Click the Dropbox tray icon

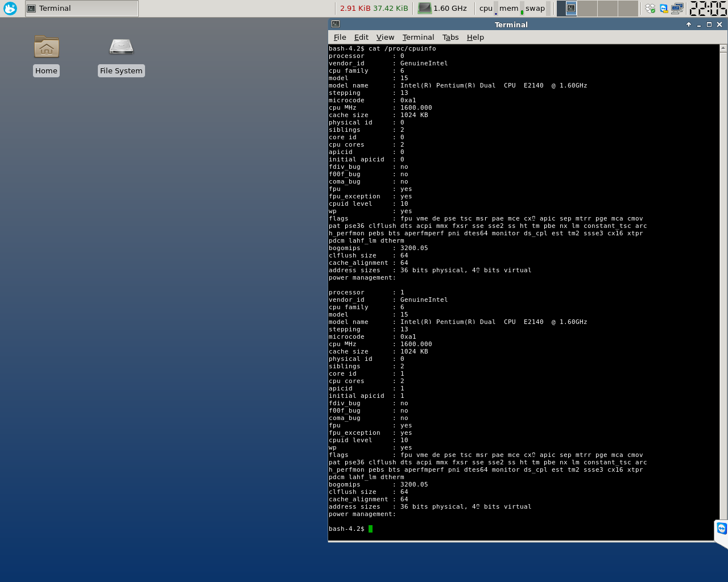[650, 9]
